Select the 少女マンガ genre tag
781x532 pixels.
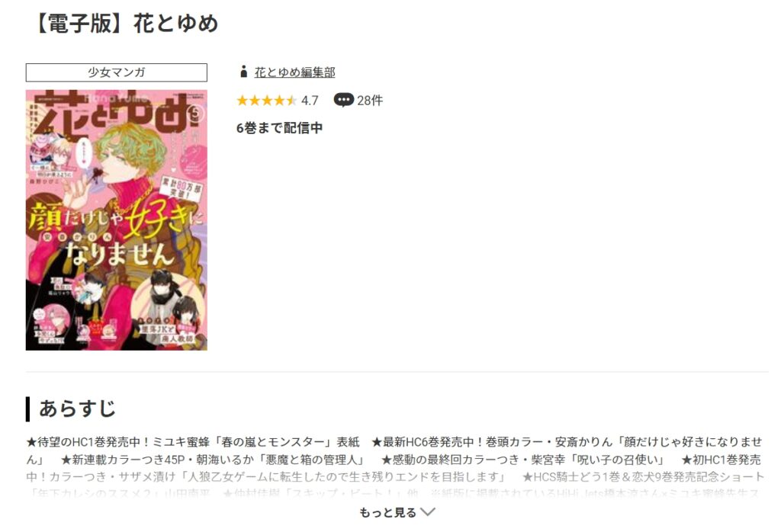click(117, 72)
